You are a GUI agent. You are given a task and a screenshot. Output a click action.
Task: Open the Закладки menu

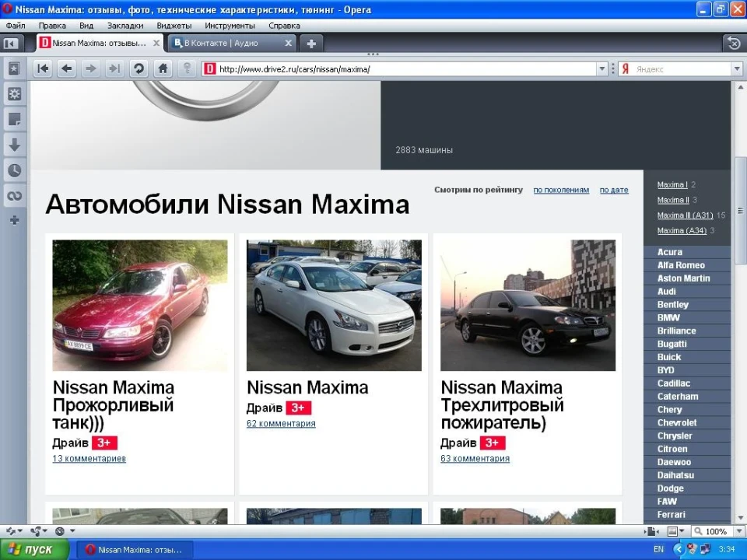click(x=125, y=26)
